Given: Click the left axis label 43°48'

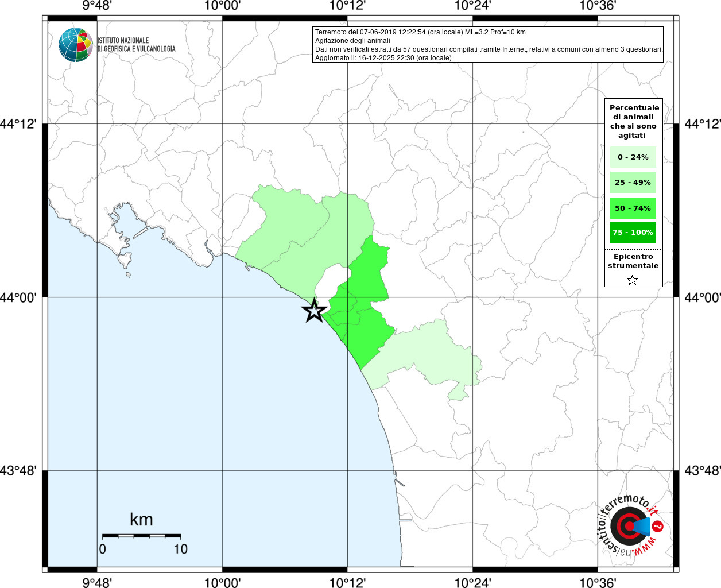Looking at the screenshot, I should point(18,471).
